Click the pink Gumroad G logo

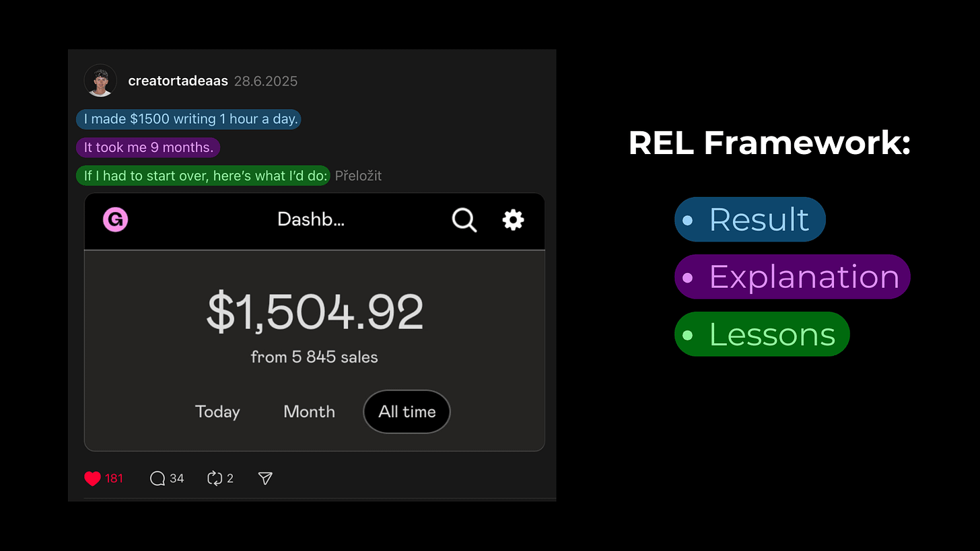tap(115, 219)
